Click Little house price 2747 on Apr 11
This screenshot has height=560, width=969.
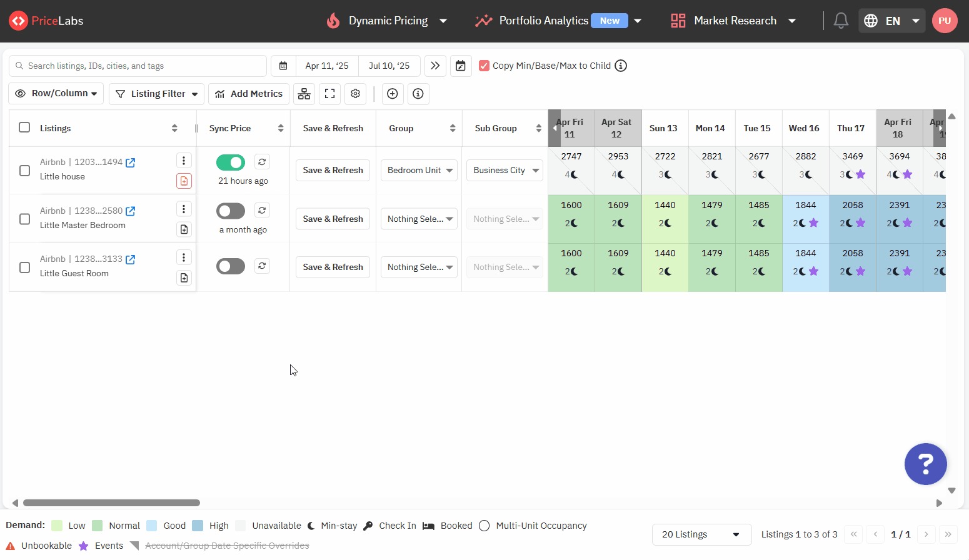click(571, 156)
